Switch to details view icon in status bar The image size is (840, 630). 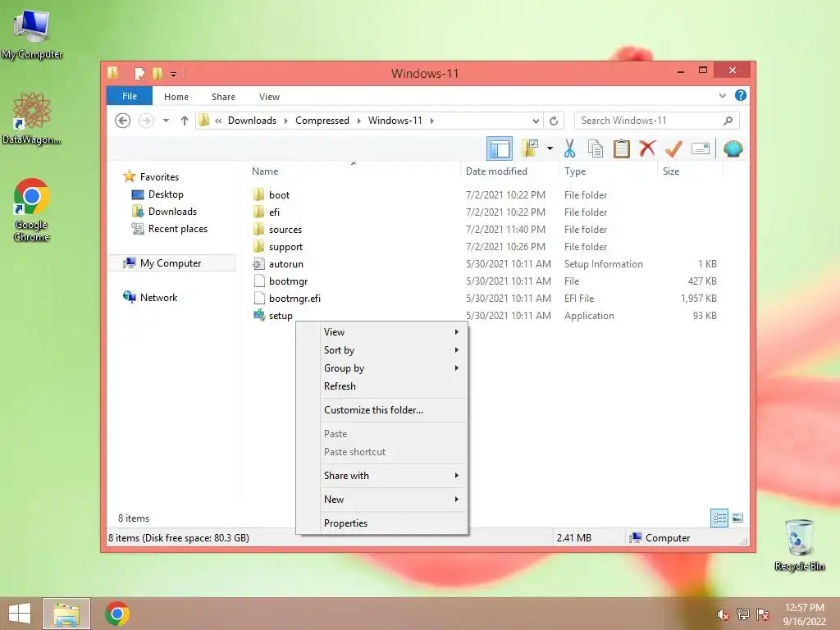coord(719,518)
